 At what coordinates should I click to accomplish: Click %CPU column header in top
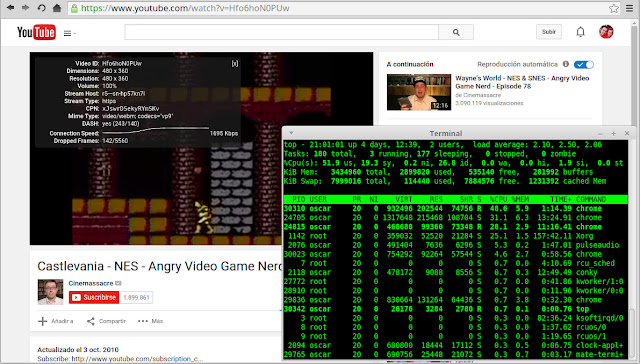[x=498, y=200]
